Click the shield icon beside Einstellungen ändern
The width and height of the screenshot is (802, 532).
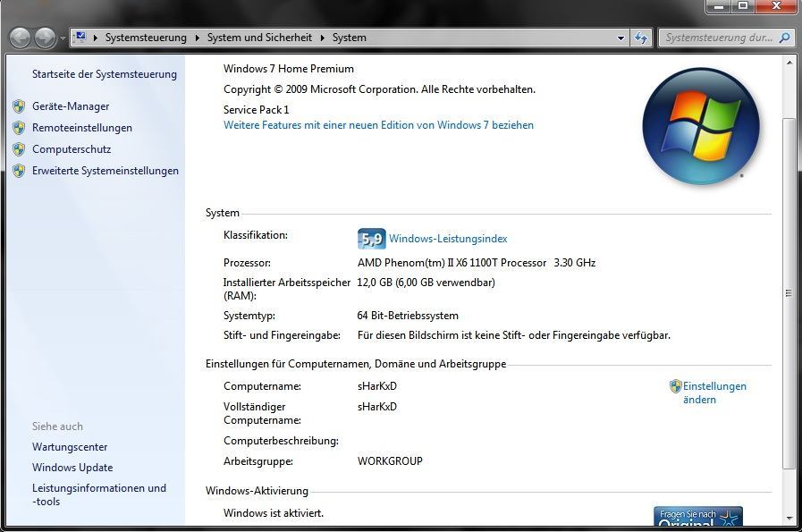pos(675,386)
